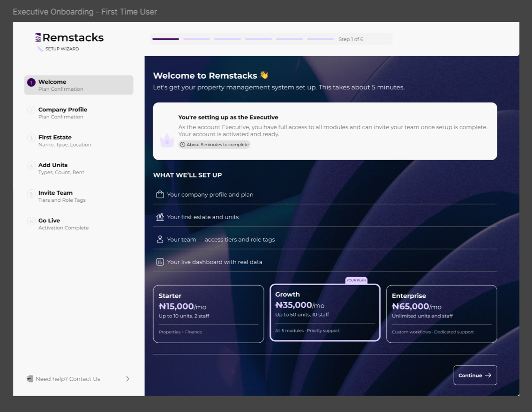Click Welcome to Remstacks heading
The width and height of the screenshot is (532, 412).
205,75
